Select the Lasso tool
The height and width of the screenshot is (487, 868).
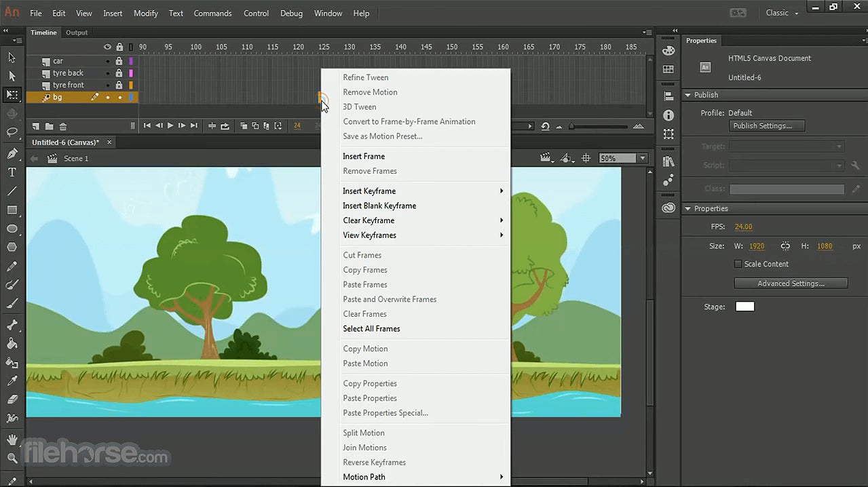pyautogui.click(x=12, y=132)
